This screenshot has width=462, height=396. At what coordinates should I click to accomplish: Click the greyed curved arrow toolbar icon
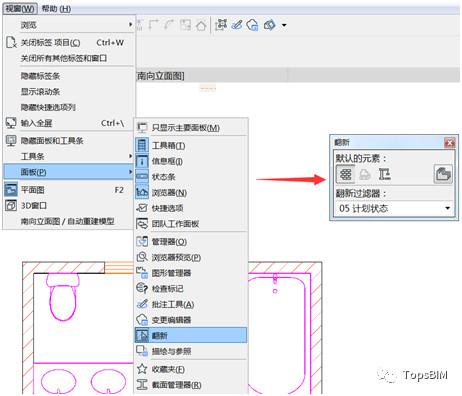pos(169,25)
